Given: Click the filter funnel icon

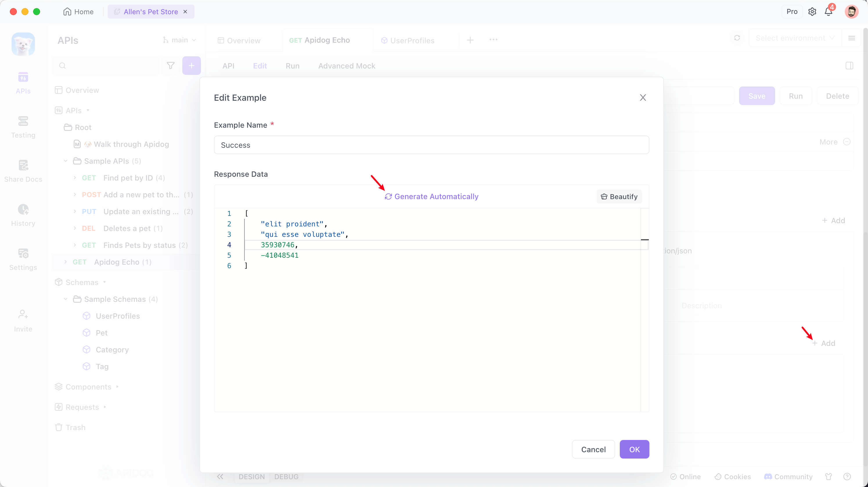Looking at the screenshot, I should [x=170, y=65].
